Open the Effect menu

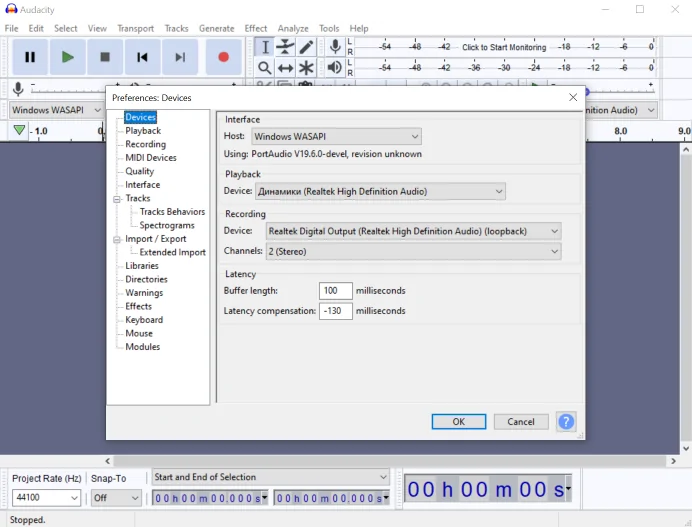[x=256, y=28]
